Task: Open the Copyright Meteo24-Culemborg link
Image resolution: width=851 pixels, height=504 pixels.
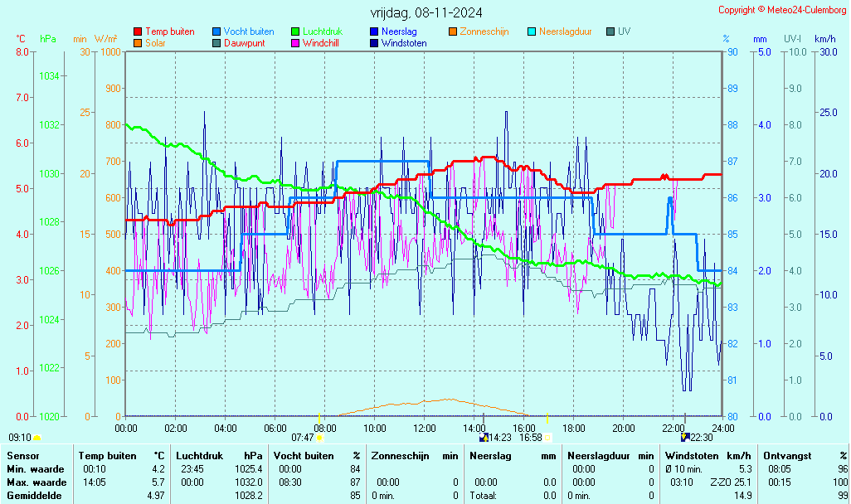Action: (782, 10)
